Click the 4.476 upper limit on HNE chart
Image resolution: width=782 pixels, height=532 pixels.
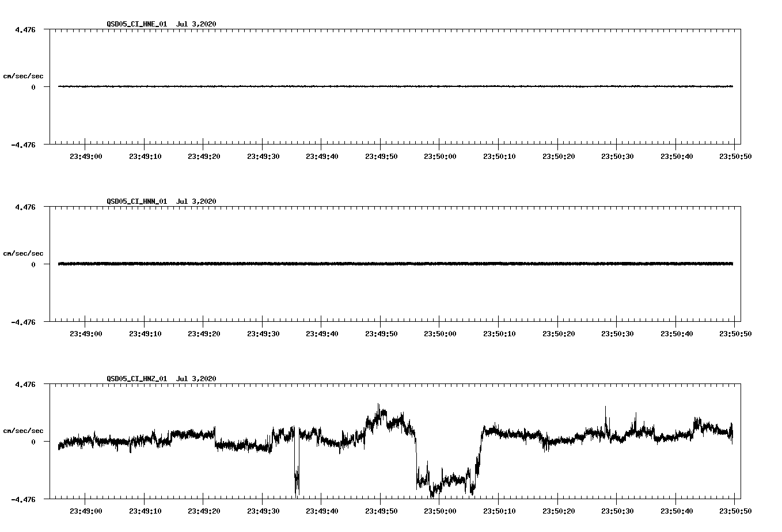pos(25,29)
